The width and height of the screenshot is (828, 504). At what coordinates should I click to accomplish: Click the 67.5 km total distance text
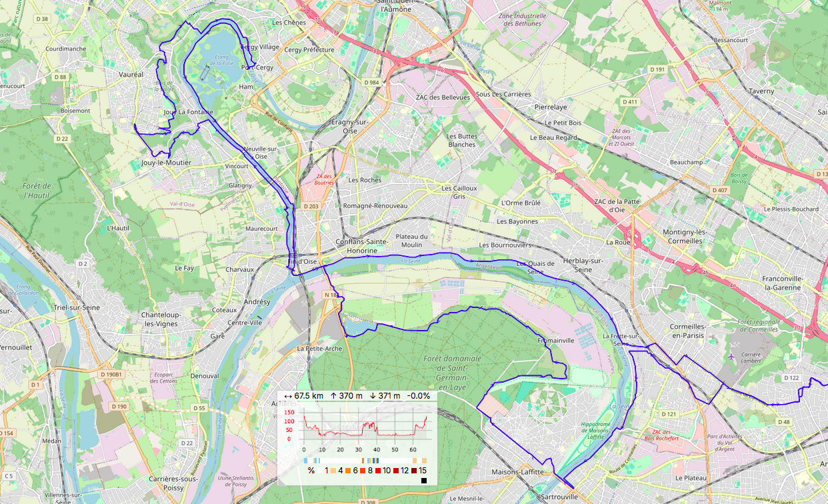pyautogui.click(x=309, y=396)
